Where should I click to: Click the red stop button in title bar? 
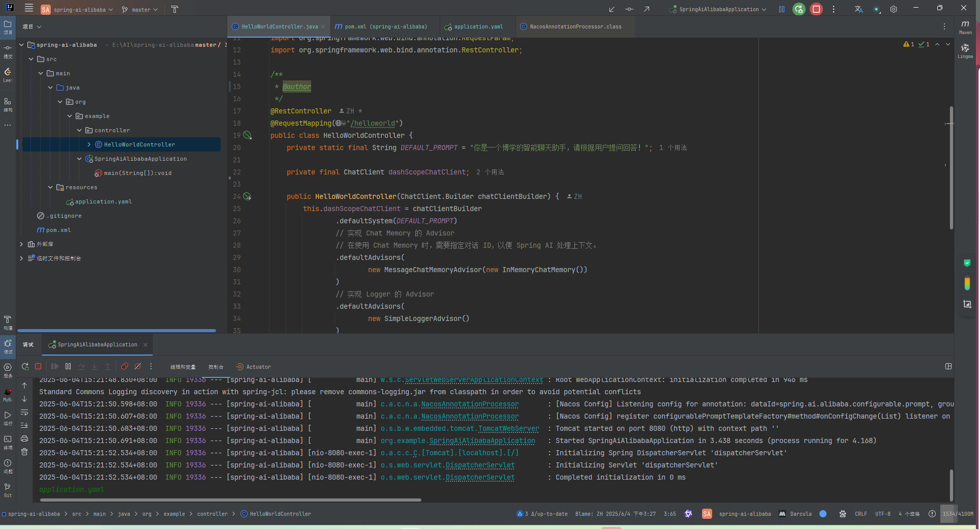pyautogui.click(x=816, y=9)
